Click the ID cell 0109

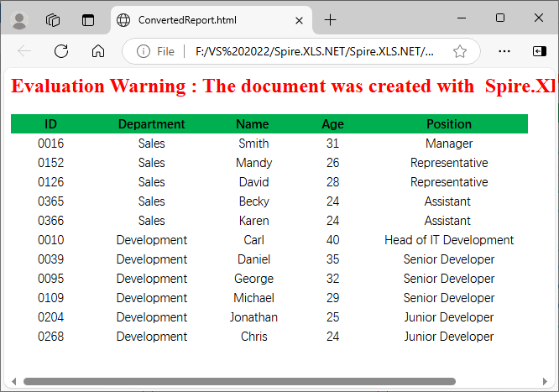pos(50,297)
